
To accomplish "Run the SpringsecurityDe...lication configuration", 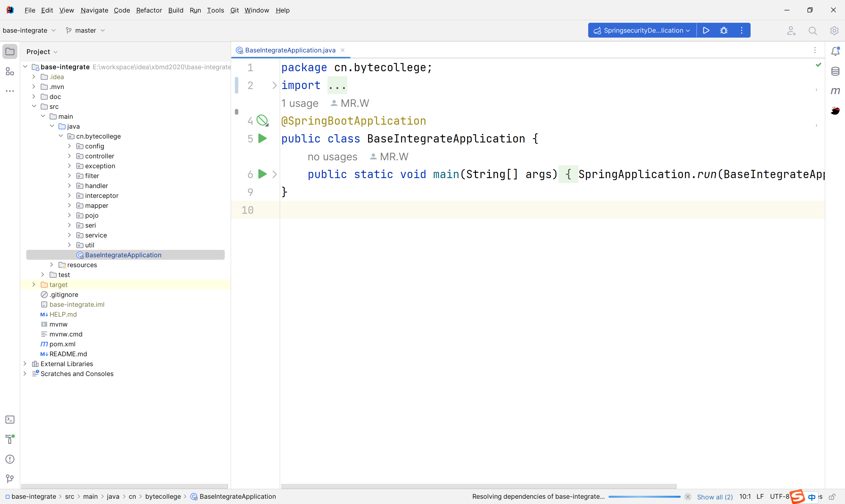I will 706,30.
